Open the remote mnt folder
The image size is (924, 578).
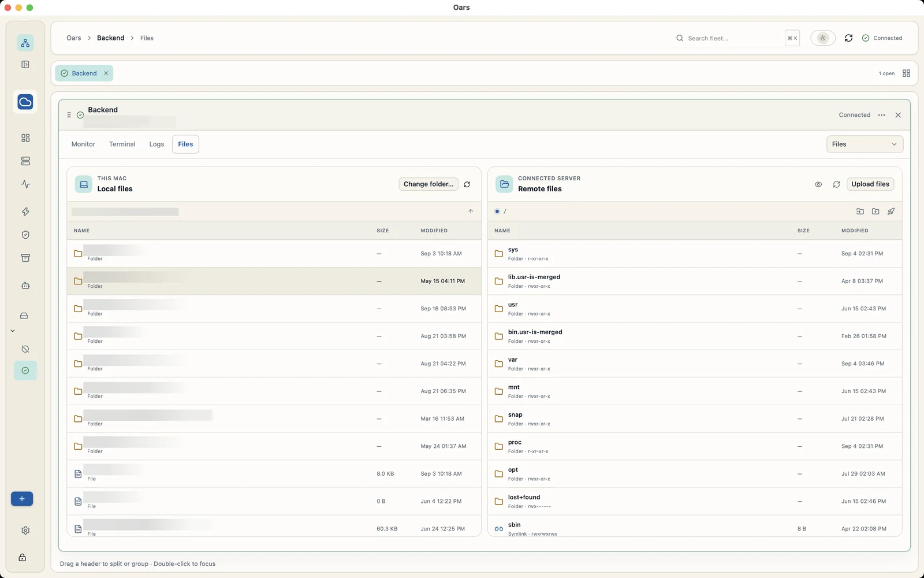click(x=695, y=391)
